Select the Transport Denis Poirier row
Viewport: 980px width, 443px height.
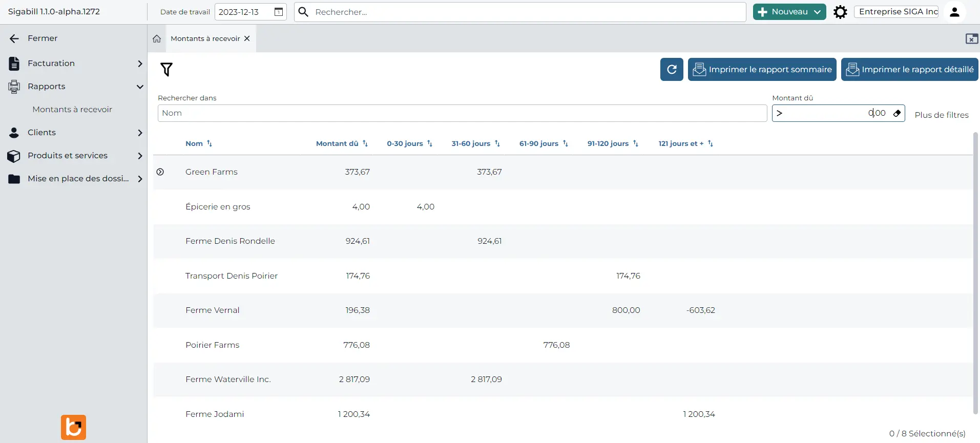(x=562, y=276)
